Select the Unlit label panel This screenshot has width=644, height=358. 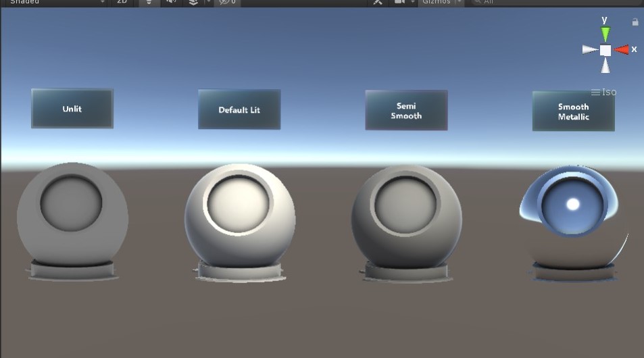tap(72, 108)
